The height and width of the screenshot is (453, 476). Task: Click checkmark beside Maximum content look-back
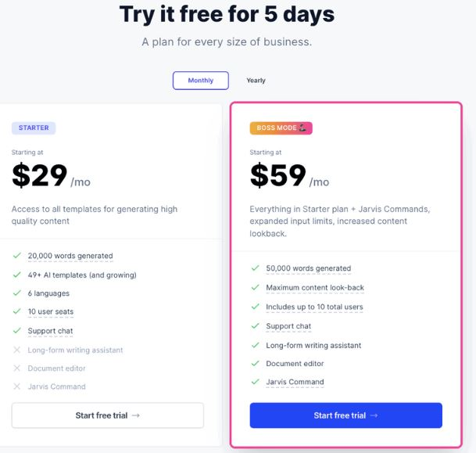coord(256,287)
